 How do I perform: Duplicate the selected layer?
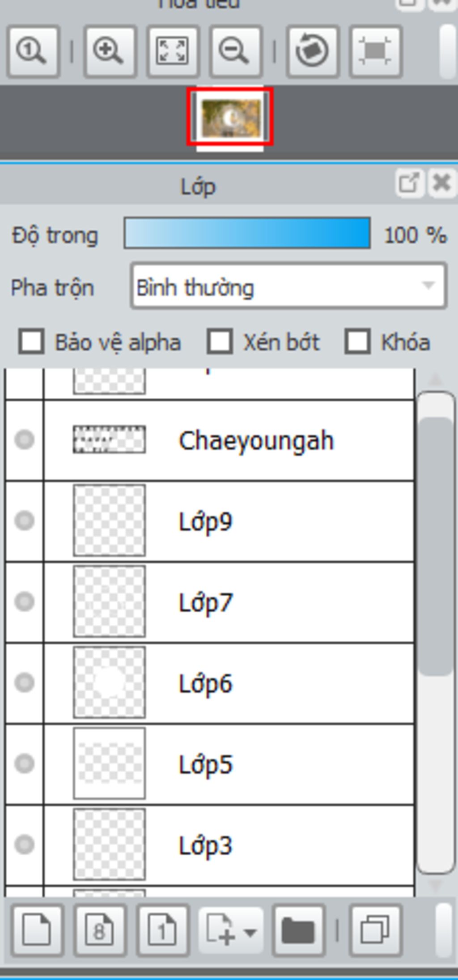(x=375, y=930)
